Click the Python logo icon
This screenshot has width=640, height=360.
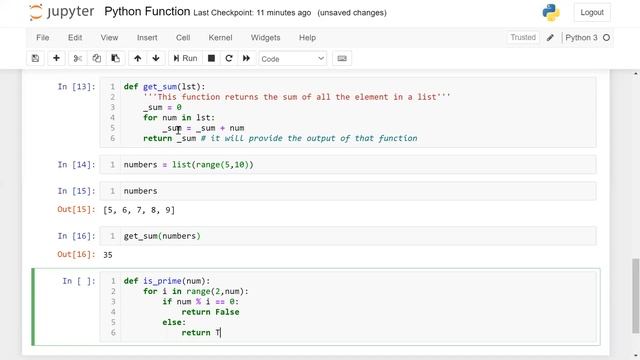pyautogui.click(x=551, y=12)
